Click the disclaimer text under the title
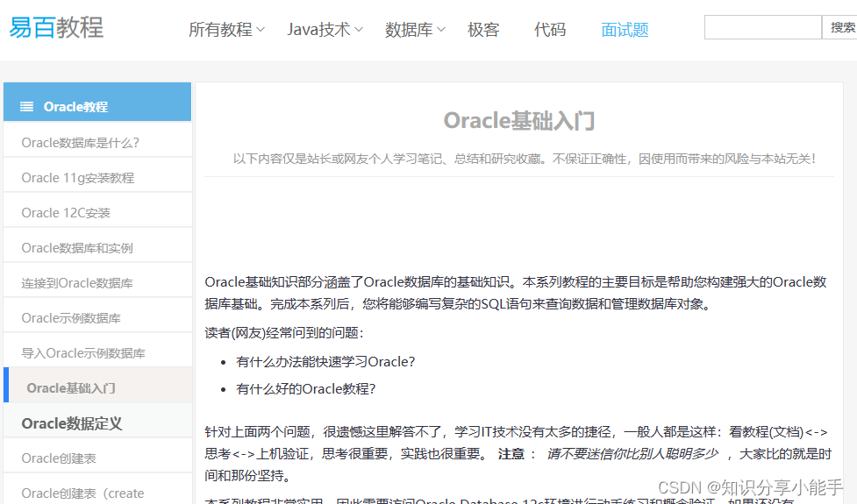This screenshot has width=857, height=504. coord(525,159)
